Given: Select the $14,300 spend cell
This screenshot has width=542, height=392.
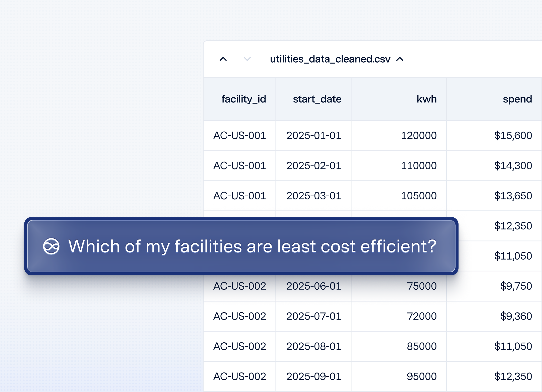Looking at the screenshot, I should click(x=494, y=166).
